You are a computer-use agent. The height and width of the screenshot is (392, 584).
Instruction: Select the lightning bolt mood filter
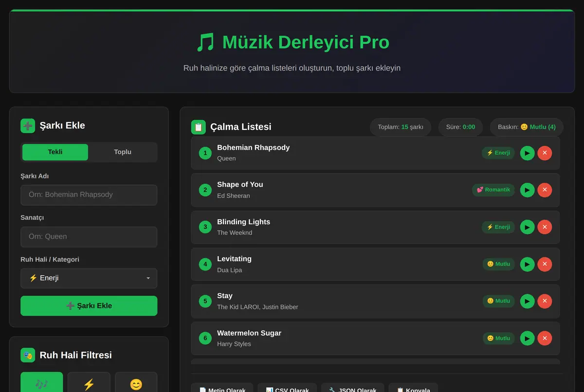pyautogui.click(x=89, y=383)
